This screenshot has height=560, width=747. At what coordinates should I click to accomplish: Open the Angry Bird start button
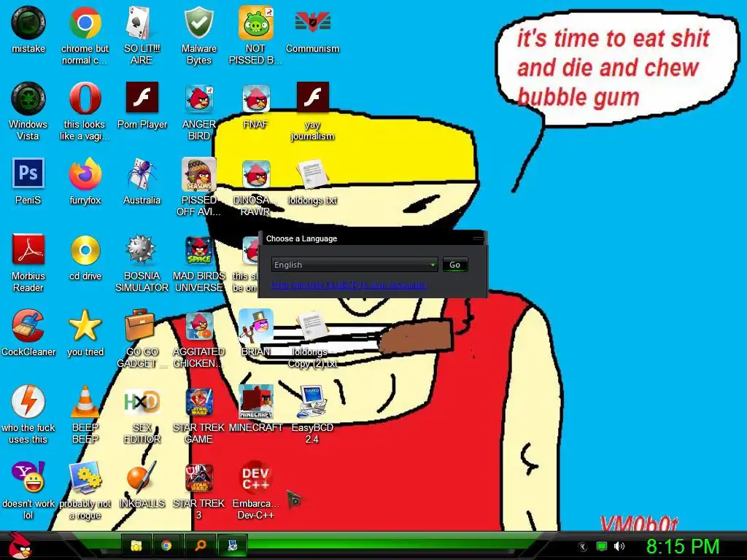(21, 545)
